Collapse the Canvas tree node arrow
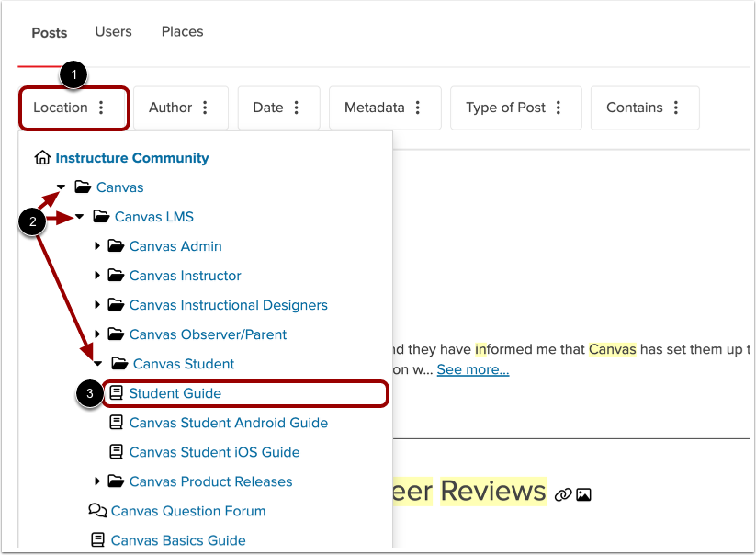The width and height of the screenshot is (756, 555). tap(61, 187)
